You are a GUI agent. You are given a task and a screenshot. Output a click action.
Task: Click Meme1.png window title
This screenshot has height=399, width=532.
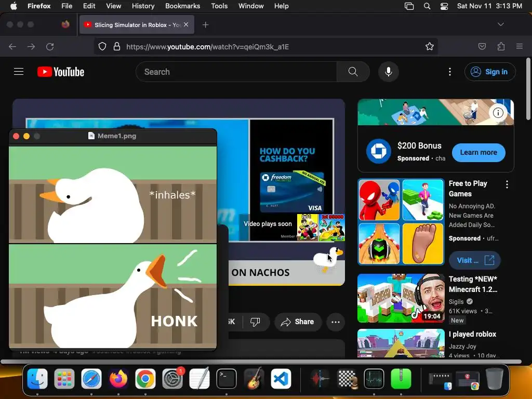(117, 136)
